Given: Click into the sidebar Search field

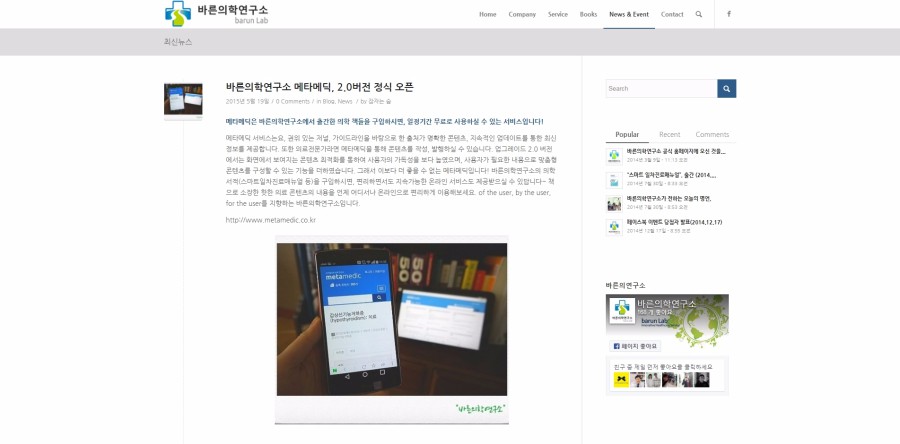Looking at the screenshot, I should [661, 88].
